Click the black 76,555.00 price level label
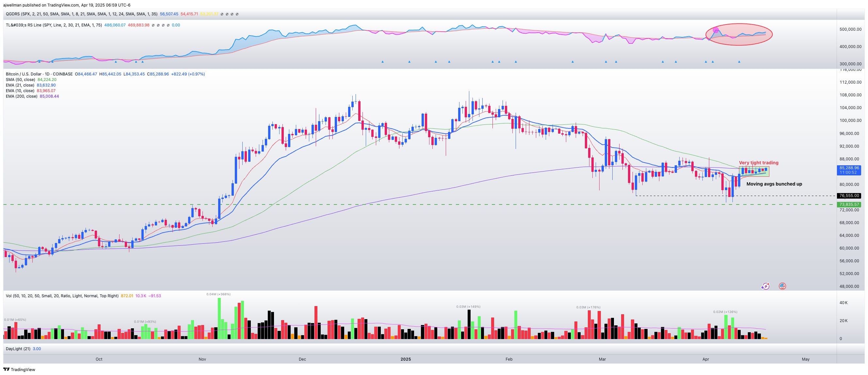 click(x=848, y=196)
